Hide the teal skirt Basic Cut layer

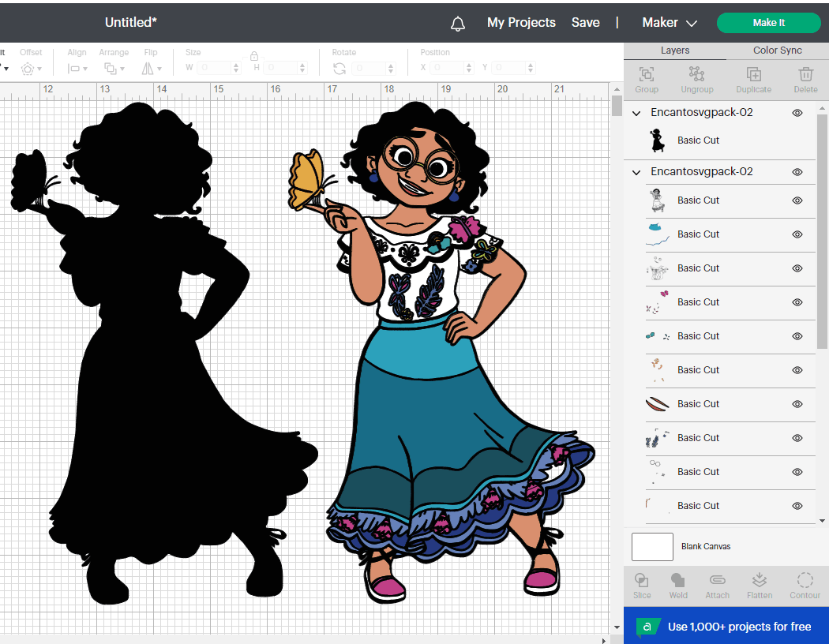point(797,234)
